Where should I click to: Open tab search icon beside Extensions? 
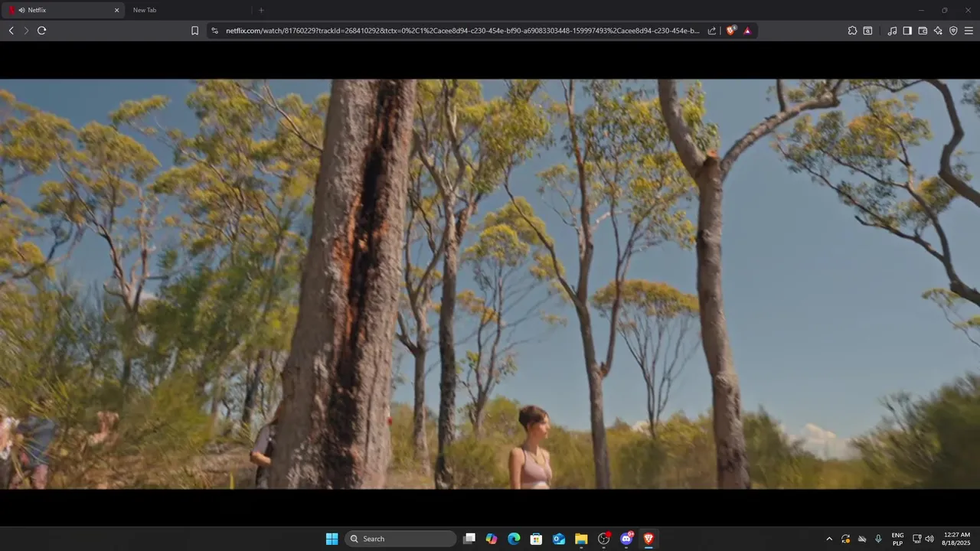pos(867,31)
